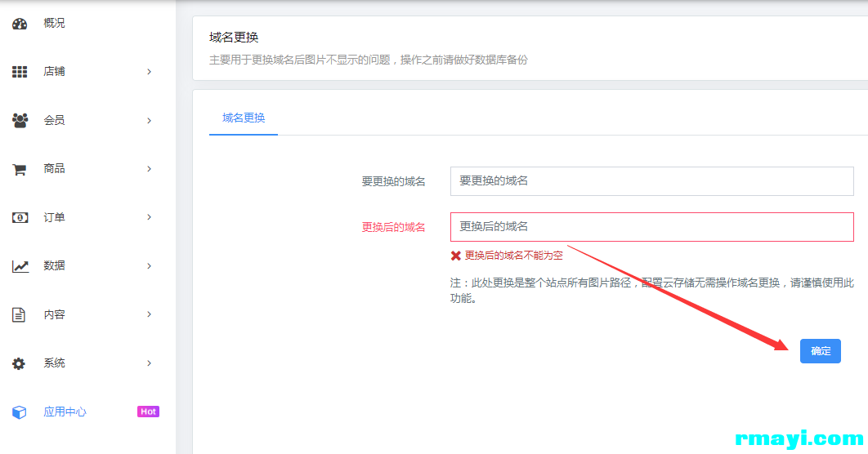Expand the 店铺 menu chevron
Viewport: 868px width, 454px height.
pyautogui.click(x=149, y=72)
